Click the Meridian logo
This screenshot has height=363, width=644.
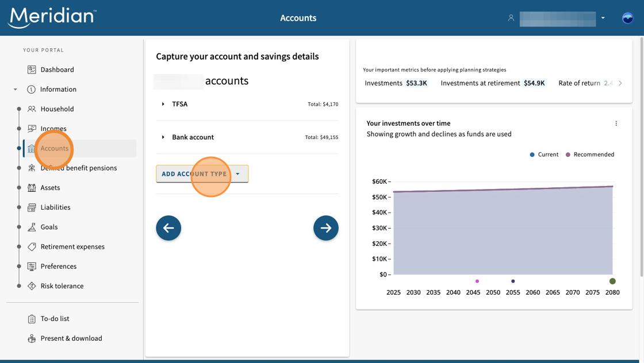(x=52, y=18)
